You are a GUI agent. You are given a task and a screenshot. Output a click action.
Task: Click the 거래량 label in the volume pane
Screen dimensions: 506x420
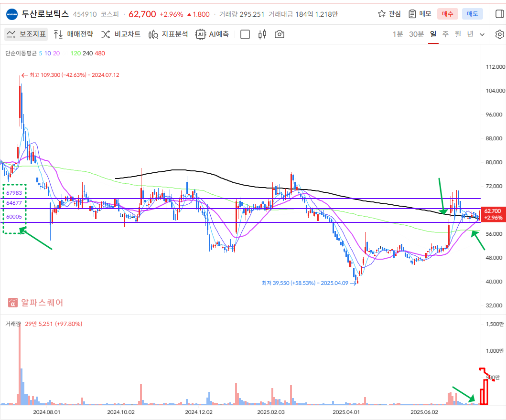(x=13, y=324)
